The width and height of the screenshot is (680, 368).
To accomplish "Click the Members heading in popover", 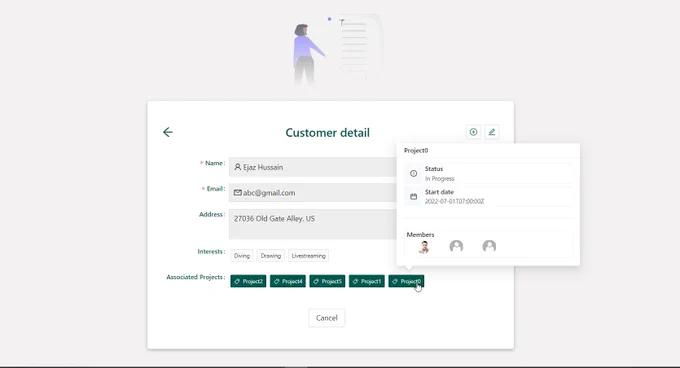I will (420, 234).
